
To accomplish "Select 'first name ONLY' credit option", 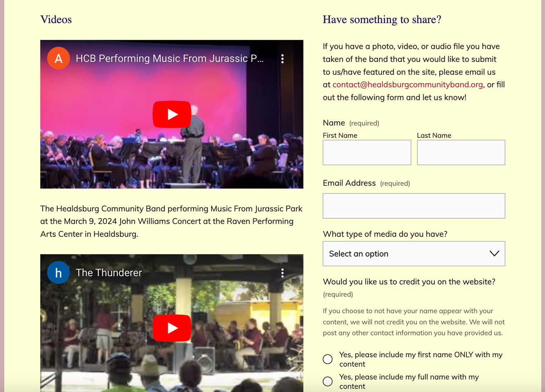I will [327, 359].
